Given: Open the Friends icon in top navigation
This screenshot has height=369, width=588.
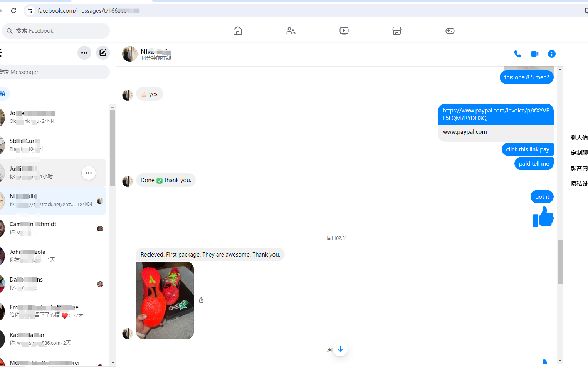Looking at the screenshot, I should coord(291,31).
